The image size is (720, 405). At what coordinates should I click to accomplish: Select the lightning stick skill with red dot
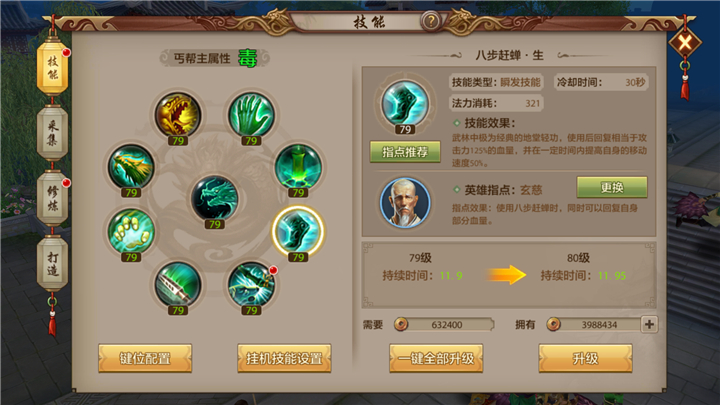coord(252,284)
